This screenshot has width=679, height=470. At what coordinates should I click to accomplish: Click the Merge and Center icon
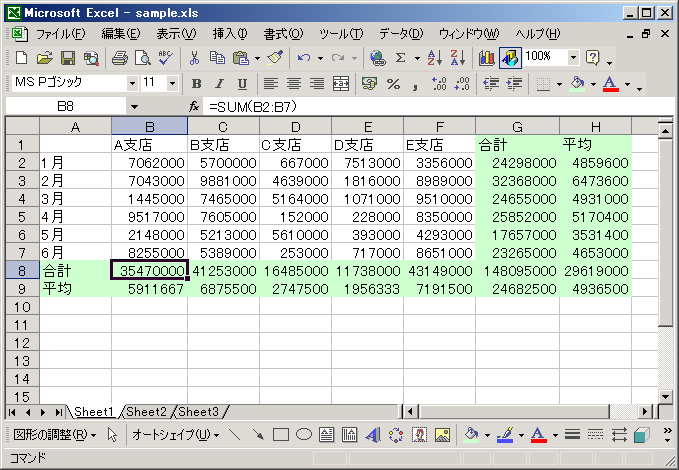pyautogui.click(x=341, y=83)
